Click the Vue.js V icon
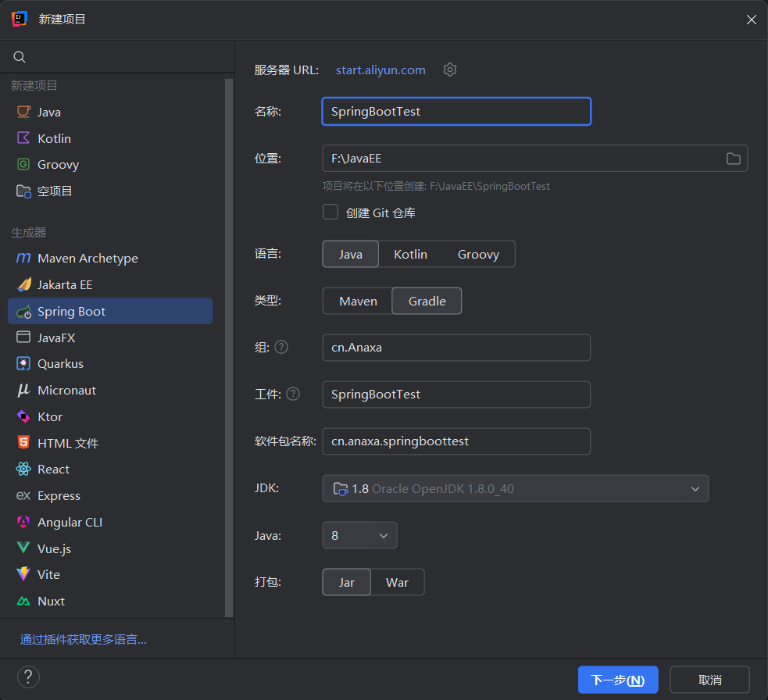The height and width of the screenshot is (700, 768). click(23, 548)
